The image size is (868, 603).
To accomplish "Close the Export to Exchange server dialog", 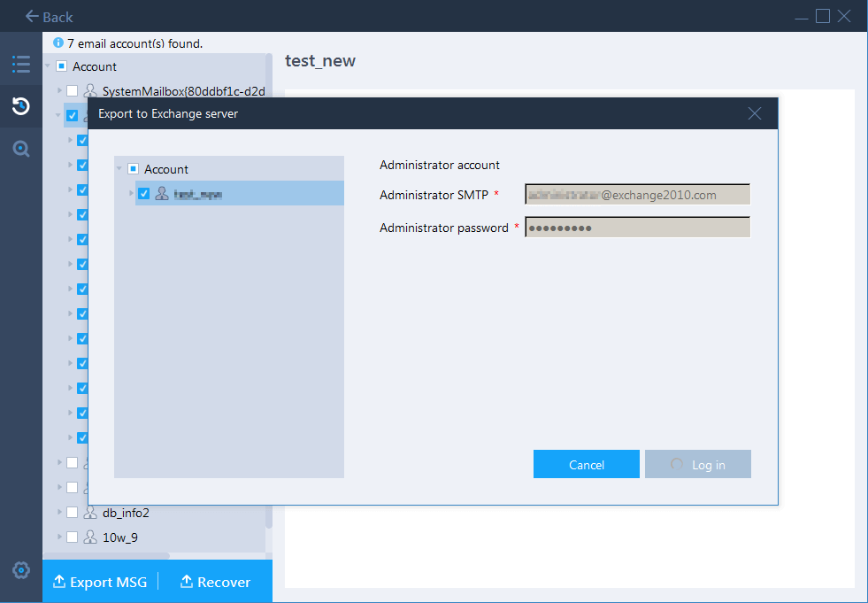I will (x=754, y=113).
